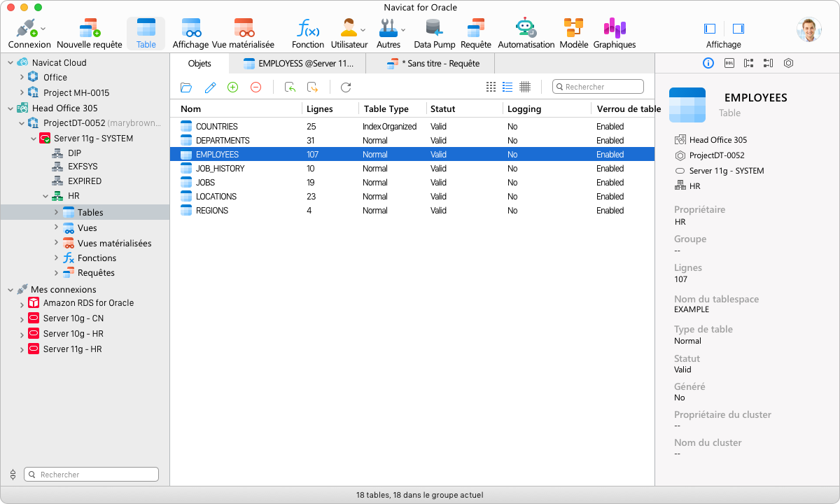
Task: Show the hexagon object icon in the info panel
Action: (x=788, y=63)
